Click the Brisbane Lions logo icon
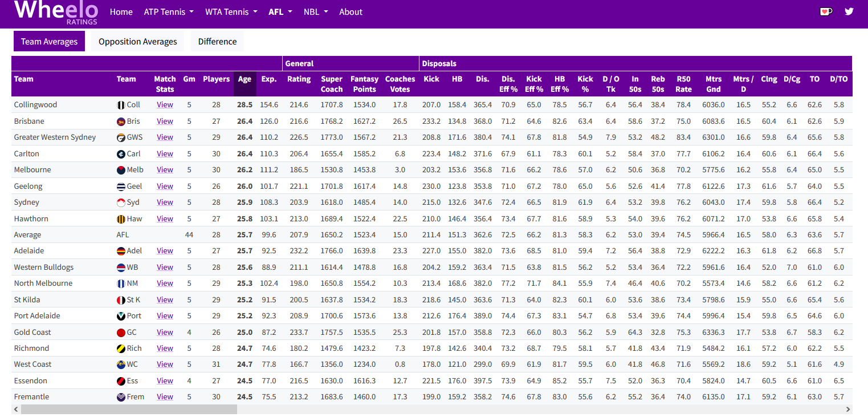 (121, 122)
